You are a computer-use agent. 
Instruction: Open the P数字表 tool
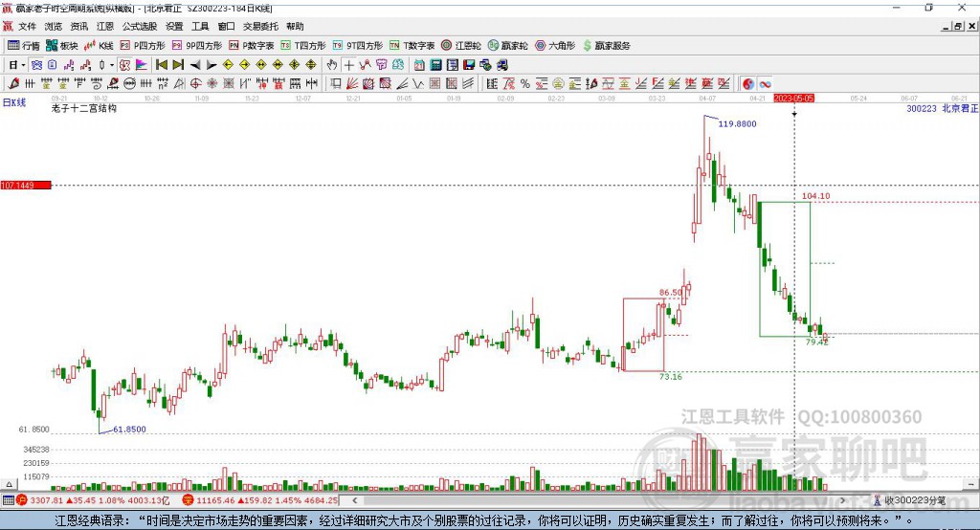[252, 46]
